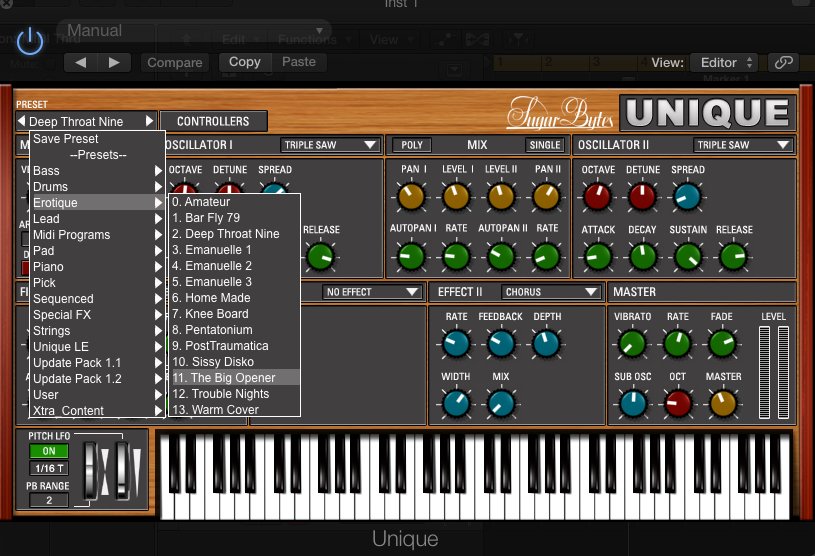Click Oscillator II SUSTAIN knob

point(688,257)
